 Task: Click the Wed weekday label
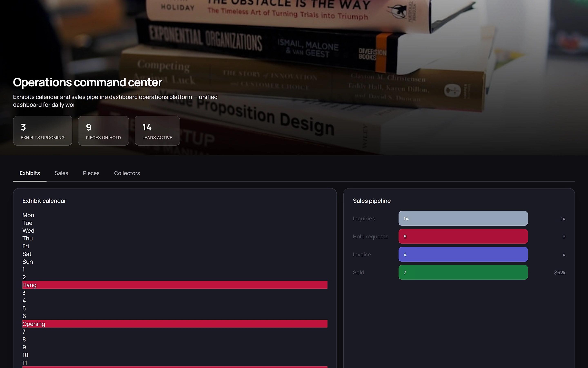[28, 231]
